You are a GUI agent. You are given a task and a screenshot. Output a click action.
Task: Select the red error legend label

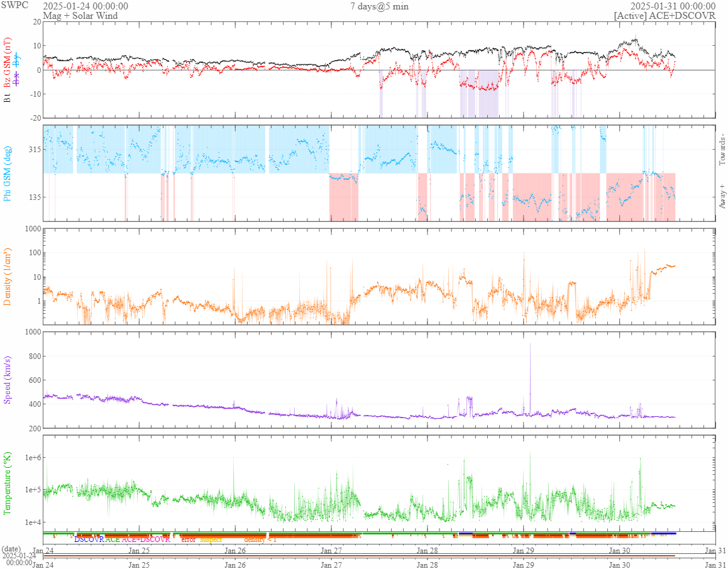(189, 539)
